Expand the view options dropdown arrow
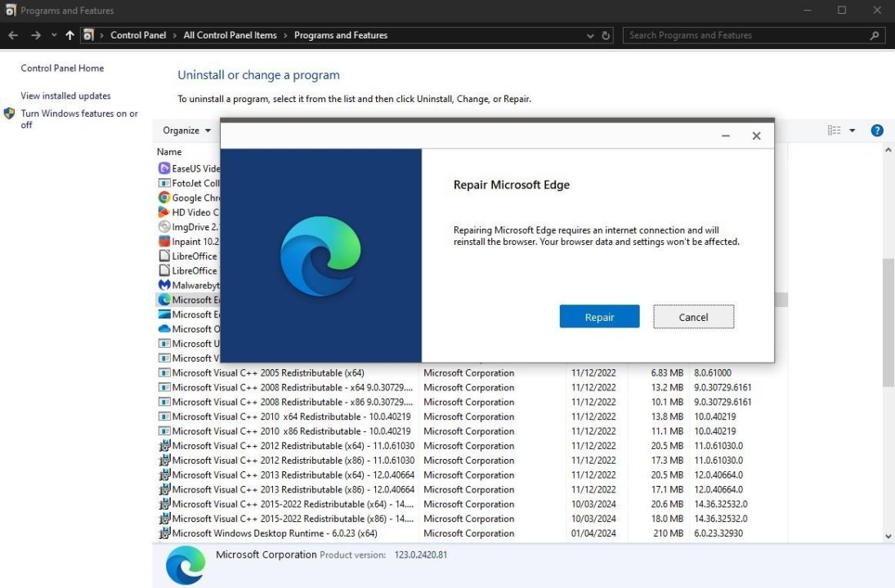Screen dimensions: 895x588 (852, 131)
